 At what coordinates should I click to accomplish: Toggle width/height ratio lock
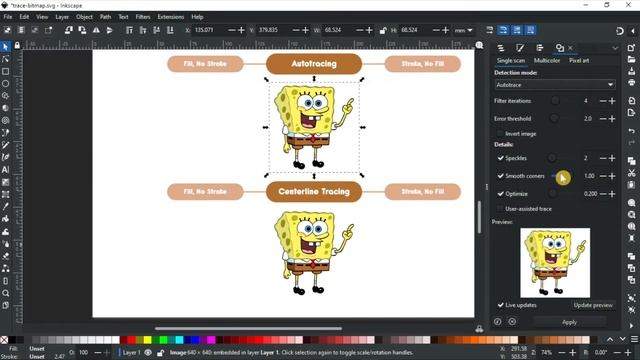point(383,30)
